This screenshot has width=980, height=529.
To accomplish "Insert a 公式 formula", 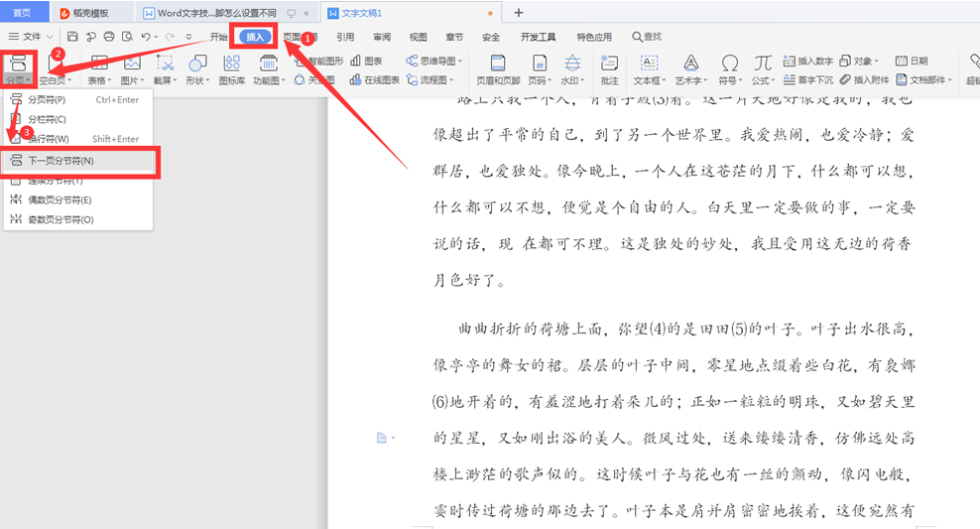I will pyautogui.click(x=763, y=69).
